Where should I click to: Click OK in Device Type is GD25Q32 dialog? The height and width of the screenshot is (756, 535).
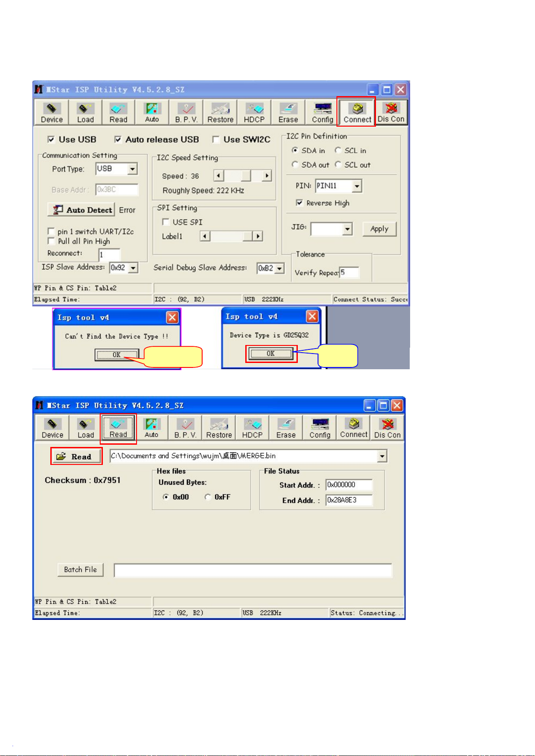click(271, 354)
